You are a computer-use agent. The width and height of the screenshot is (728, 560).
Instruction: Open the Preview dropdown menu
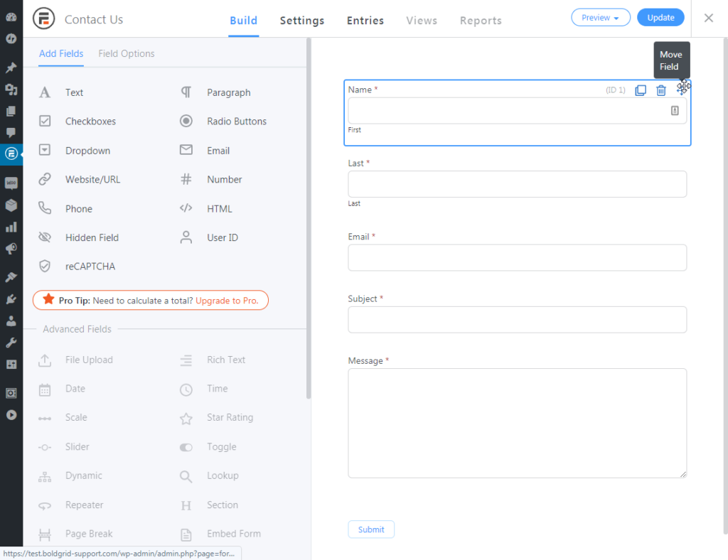(600, 18)
